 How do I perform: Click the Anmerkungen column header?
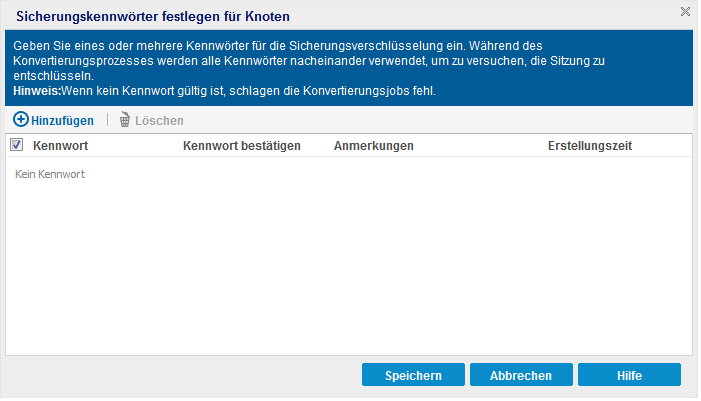coord(373,146)
